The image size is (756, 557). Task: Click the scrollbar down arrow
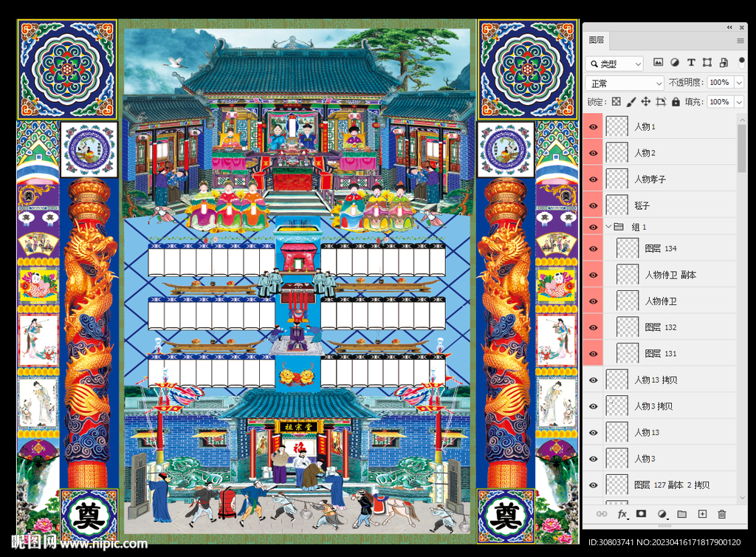point(742,498)
